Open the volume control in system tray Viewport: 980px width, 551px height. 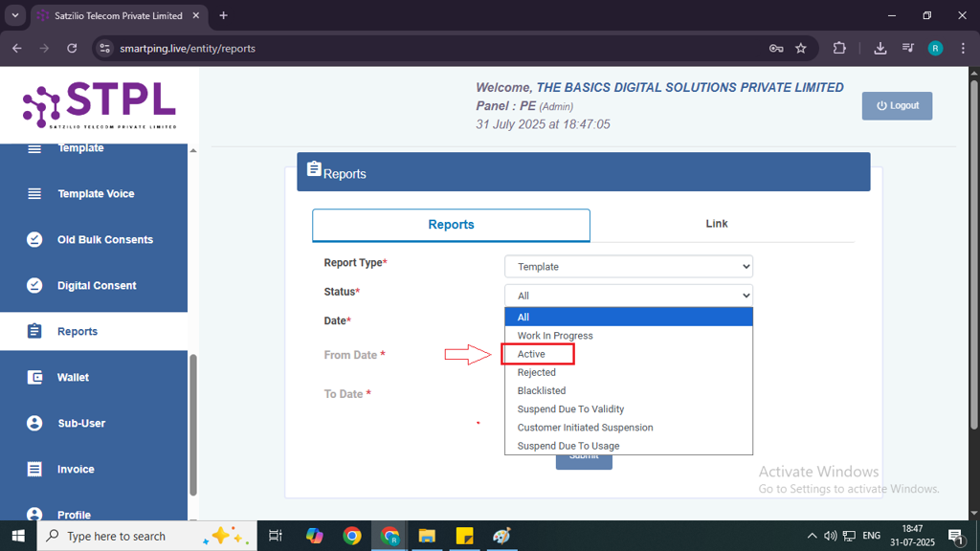[x=830, y=536]
